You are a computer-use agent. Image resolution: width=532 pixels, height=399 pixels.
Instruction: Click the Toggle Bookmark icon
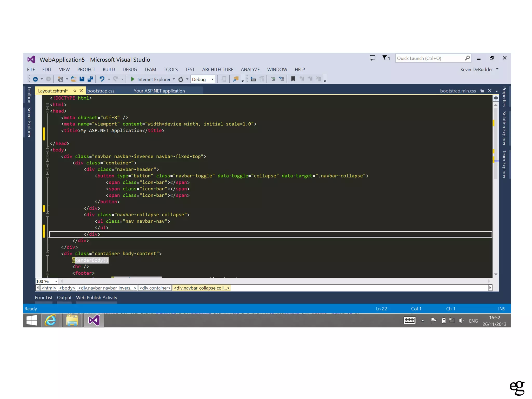click(x=293, y=79)
